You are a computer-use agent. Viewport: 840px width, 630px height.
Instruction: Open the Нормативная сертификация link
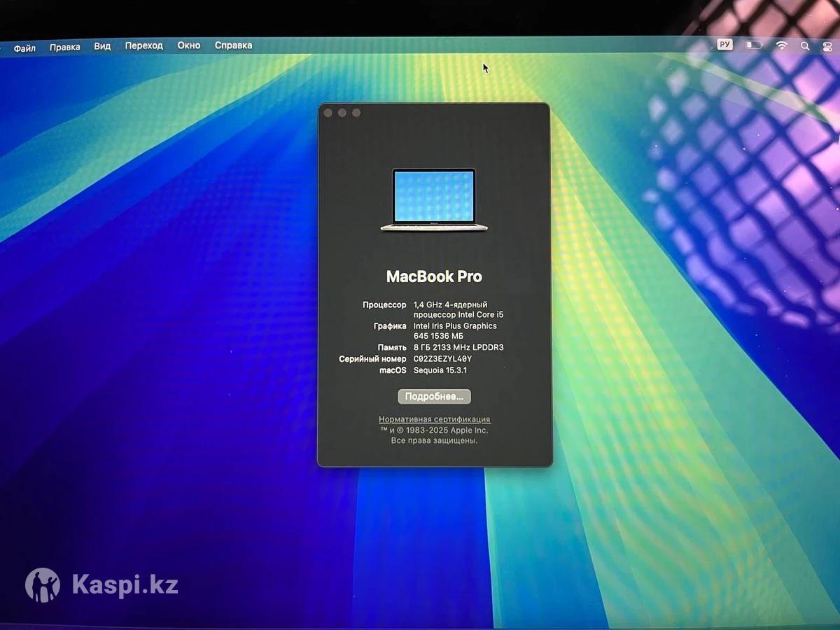pyautogui.click(x=434, y=419)
